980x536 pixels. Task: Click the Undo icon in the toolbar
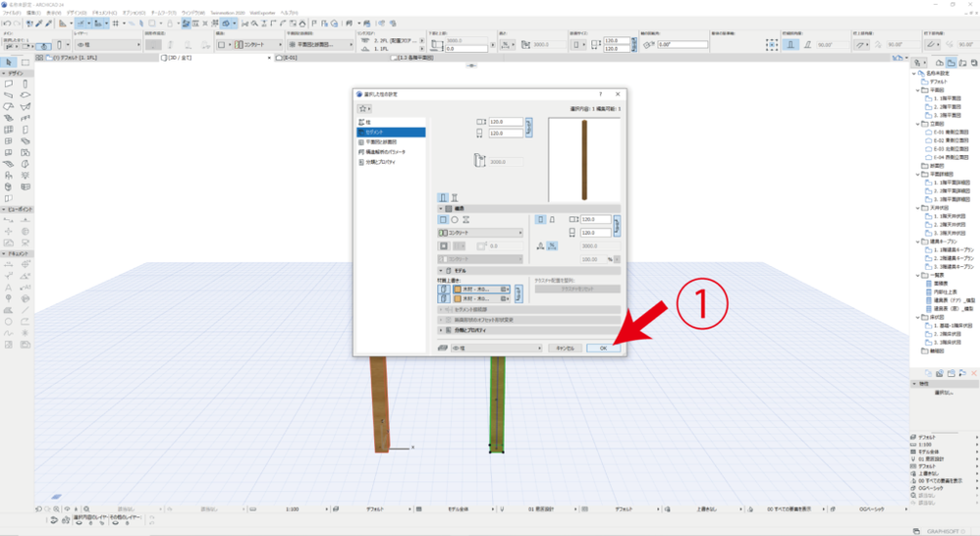point(6,23)
